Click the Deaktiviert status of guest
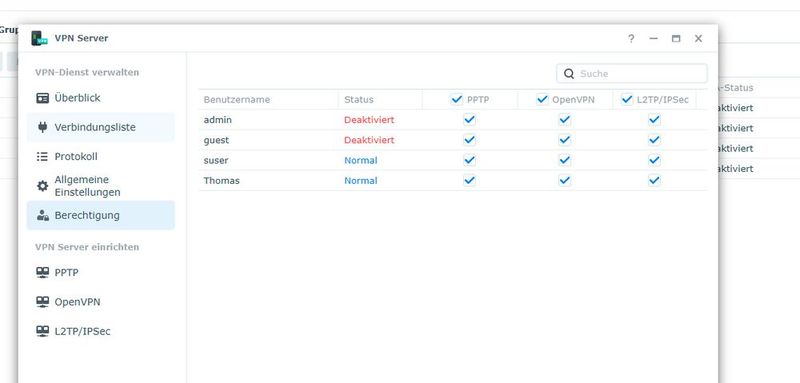800x383 pixels. [369, 140]
